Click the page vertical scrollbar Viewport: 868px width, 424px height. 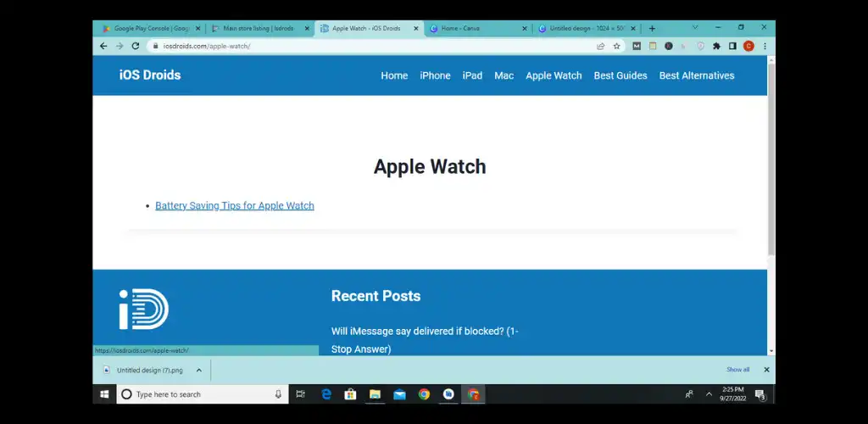pyautogui.click(x=771, y=161)
